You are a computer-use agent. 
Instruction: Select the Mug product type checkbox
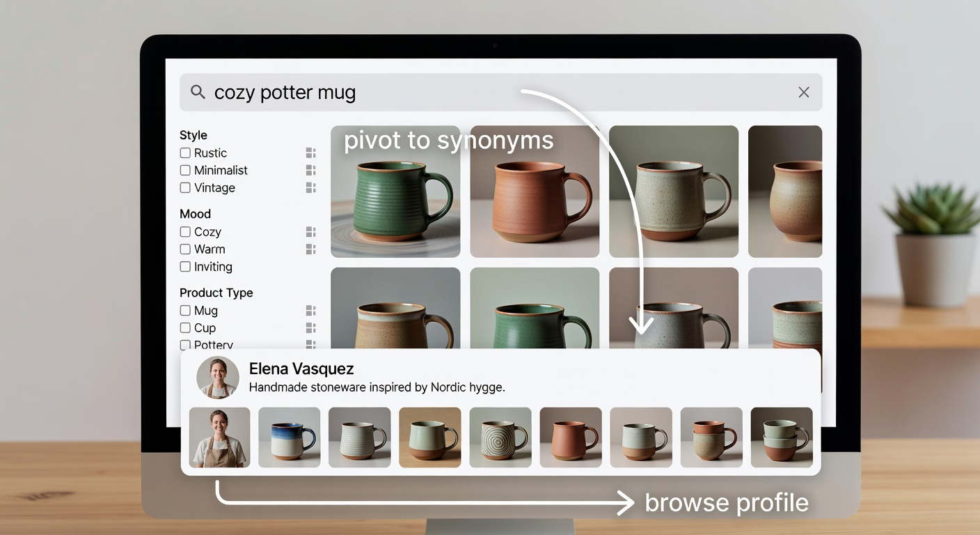coord(185,310)
